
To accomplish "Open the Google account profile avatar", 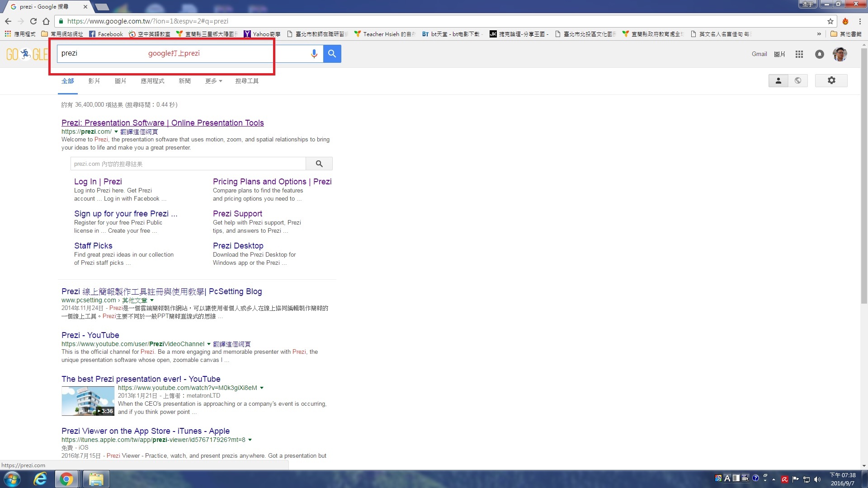I will click(x=840, y=54).
